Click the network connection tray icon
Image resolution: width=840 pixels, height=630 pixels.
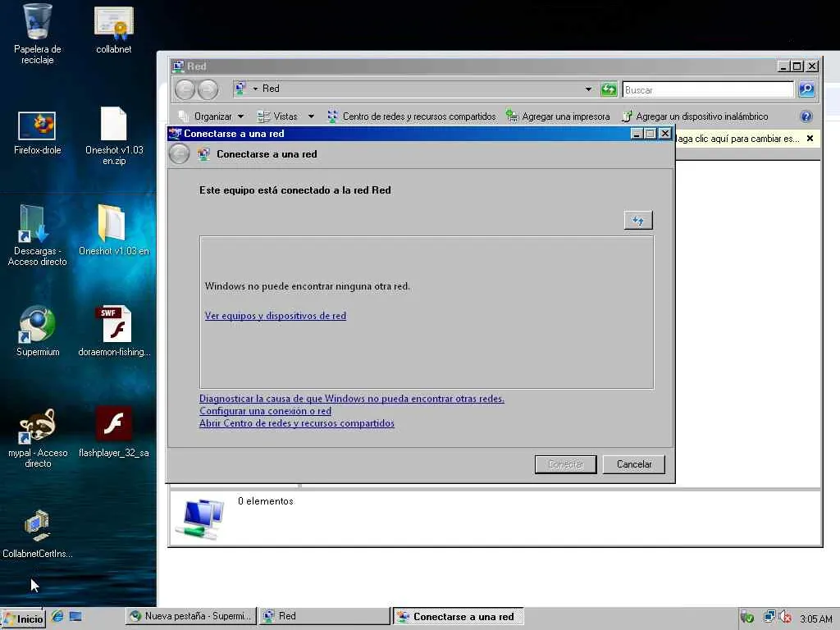pyautogui.click(x=769, y=617)
